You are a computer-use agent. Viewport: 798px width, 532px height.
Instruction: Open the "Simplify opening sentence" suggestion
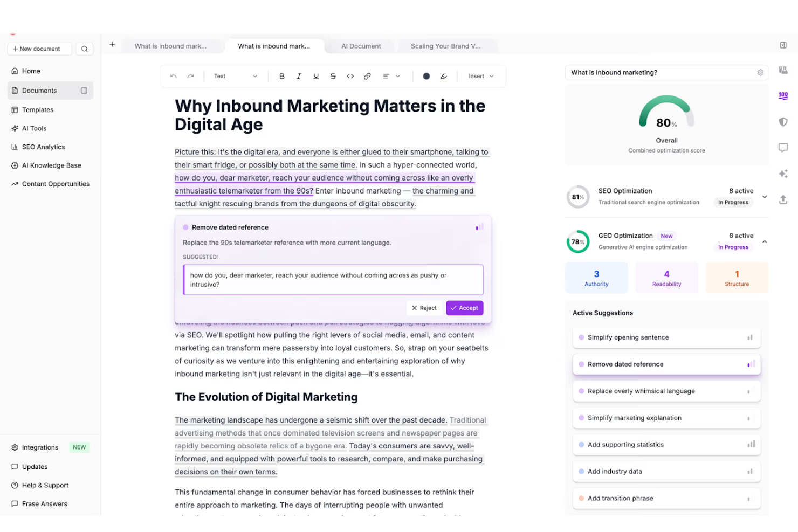[x=666, y=337]
